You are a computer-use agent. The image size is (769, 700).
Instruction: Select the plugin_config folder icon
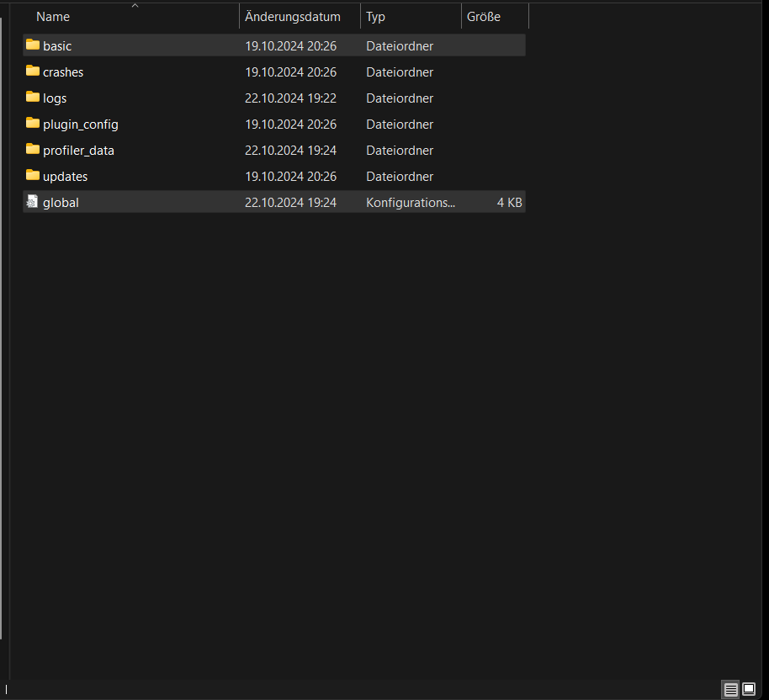[33, 123]
